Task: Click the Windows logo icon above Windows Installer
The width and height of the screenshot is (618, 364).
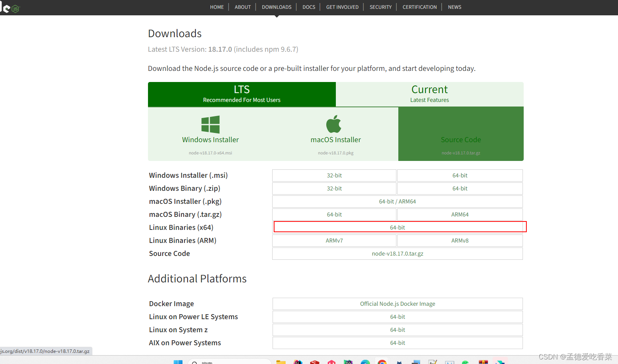Action: pyautogui.click(x=210, y=125)
